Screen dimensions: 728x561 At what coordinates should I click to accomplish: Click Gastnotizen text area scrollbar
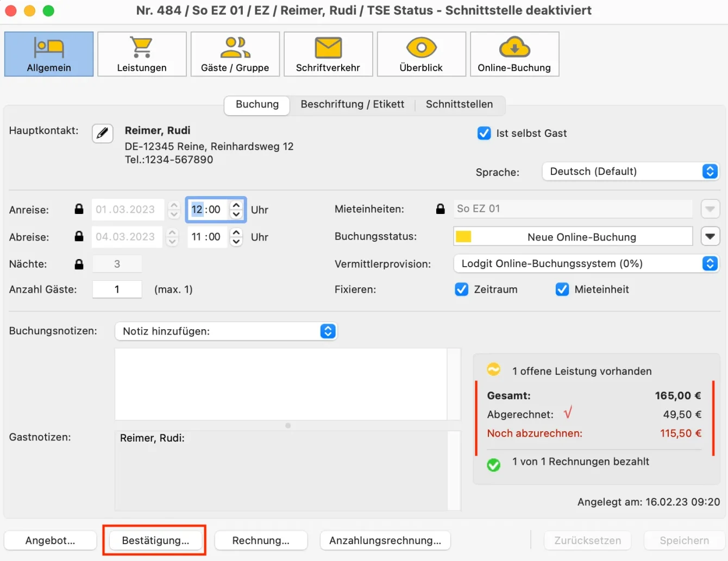454,470
